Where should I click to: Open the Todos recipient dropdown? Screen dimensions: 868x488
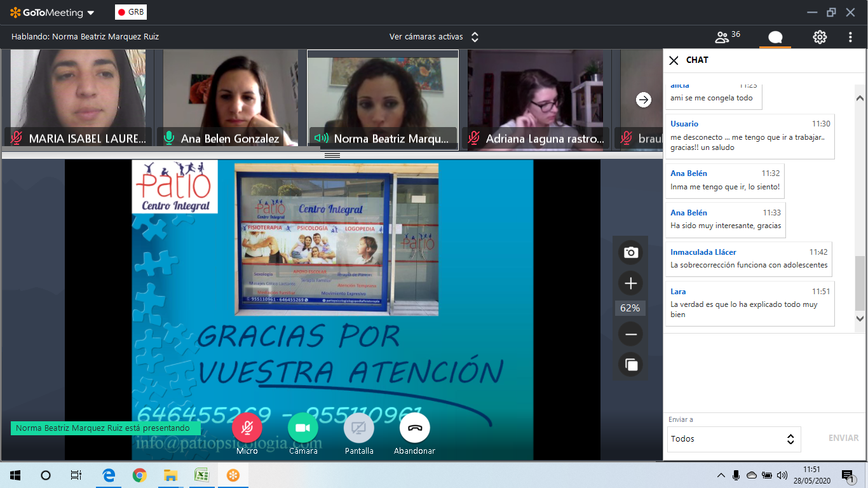tap(734, 439)
